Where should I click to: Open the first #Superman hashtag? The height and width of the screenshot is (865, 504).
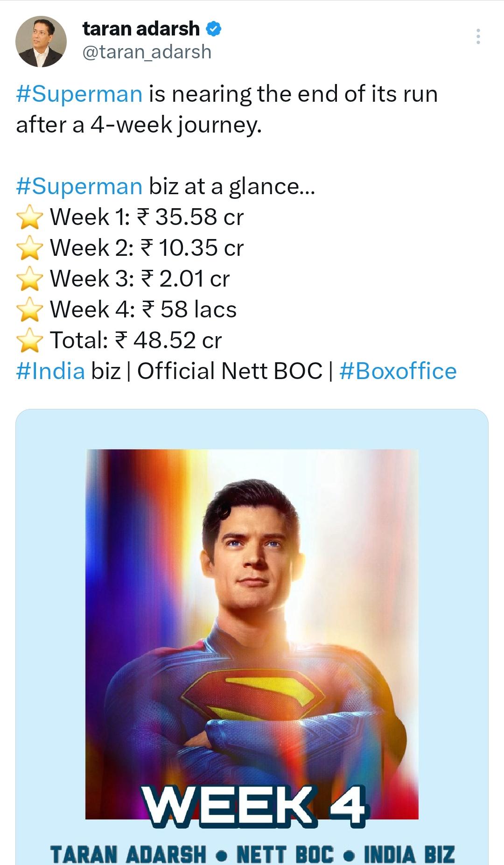pos(79,94)
